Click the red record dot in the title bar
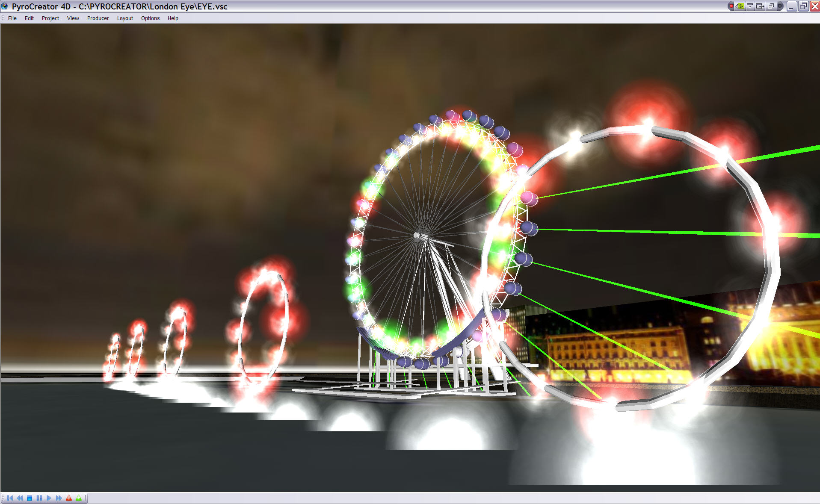 tap(731, 6)
